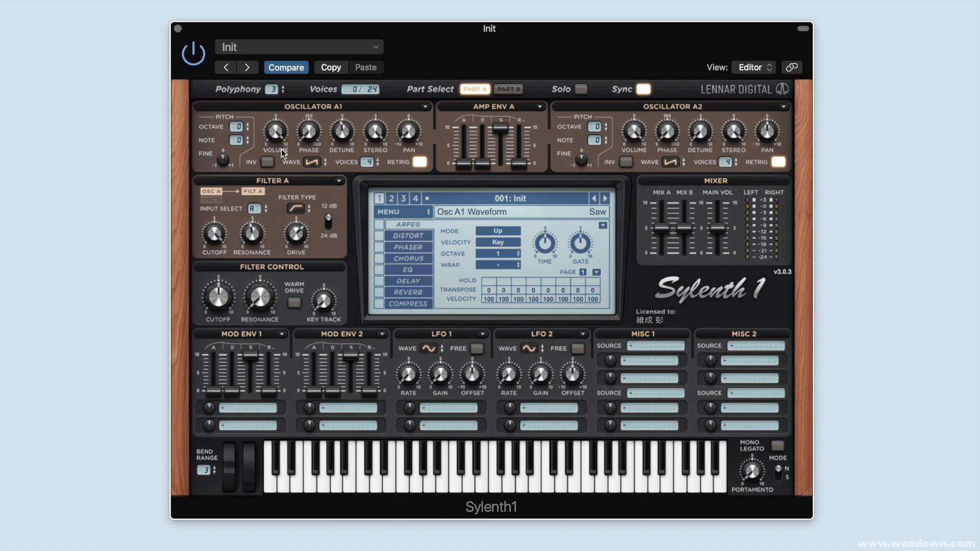The width and height of the screenshot is (980, 551).
Task: Toggle Oscillator A2 Retrig button
Action: (778, 162)
